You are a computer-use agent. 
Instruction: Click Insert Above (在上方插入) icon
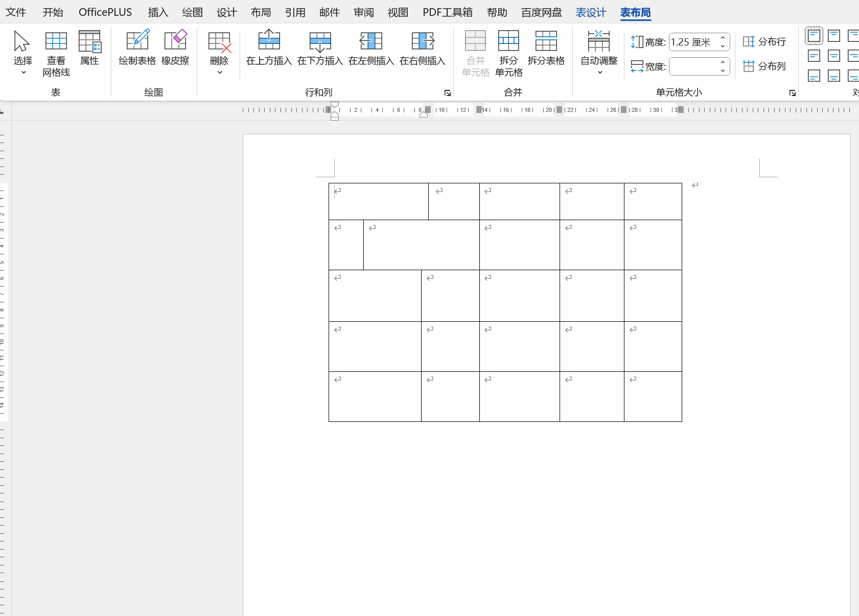click(269, 41)
